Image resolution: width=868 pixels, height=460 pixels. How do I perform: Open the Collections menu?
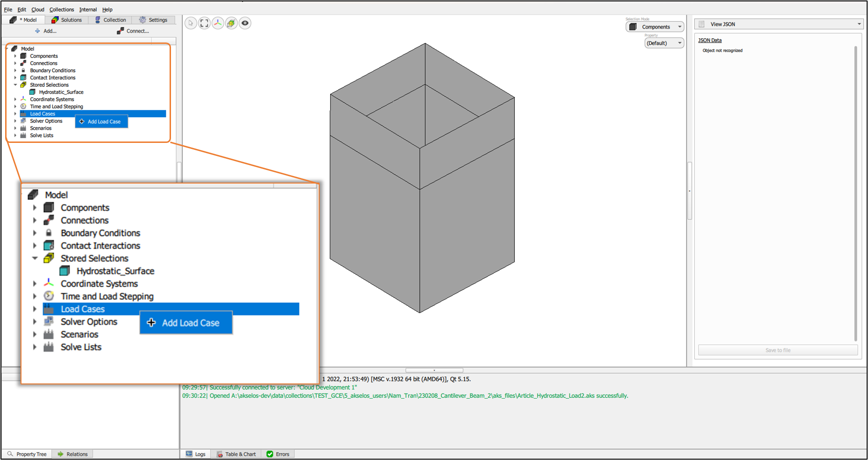[x=62, y=9]
